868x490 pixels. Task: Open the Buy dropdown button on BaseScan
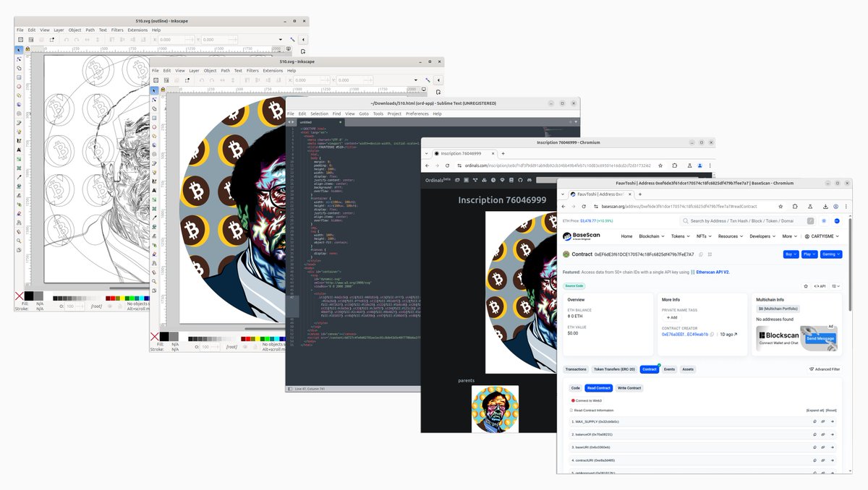[x=791, y=254]
